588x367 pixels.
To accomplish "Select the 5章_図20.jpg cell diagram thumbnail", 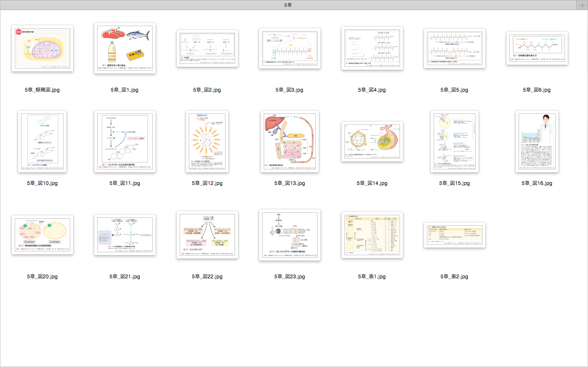I will pyautogui.click(x=42, y=235).
